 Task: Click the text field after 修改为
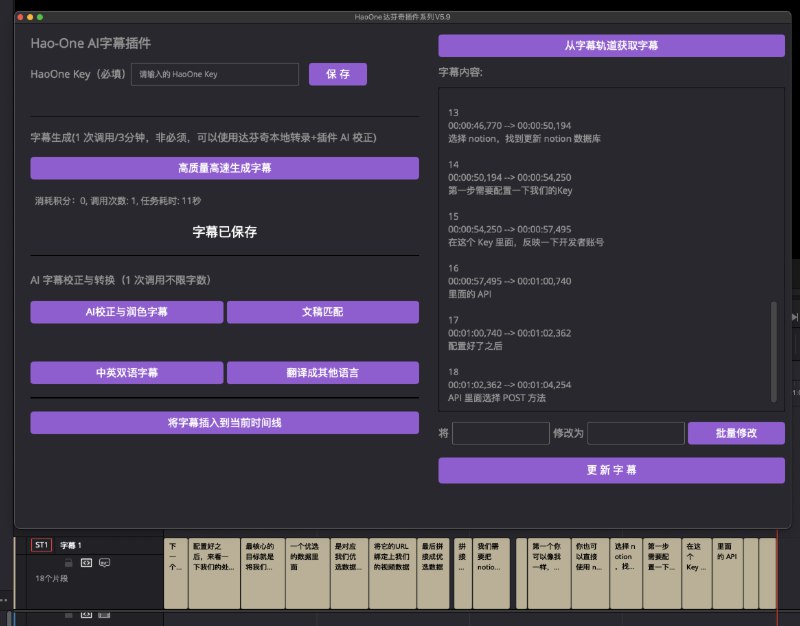click(x=637, y=433)
